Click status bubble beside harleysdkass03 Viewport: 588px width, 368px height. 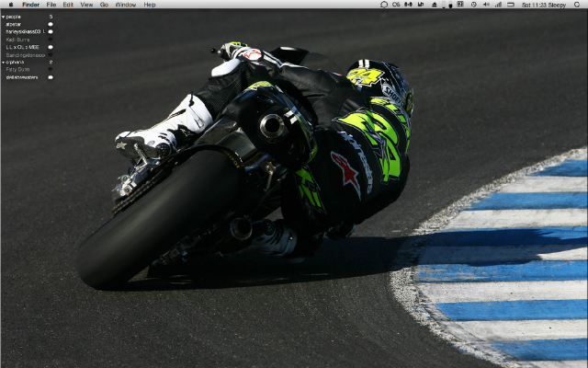[x=51, y=31]
